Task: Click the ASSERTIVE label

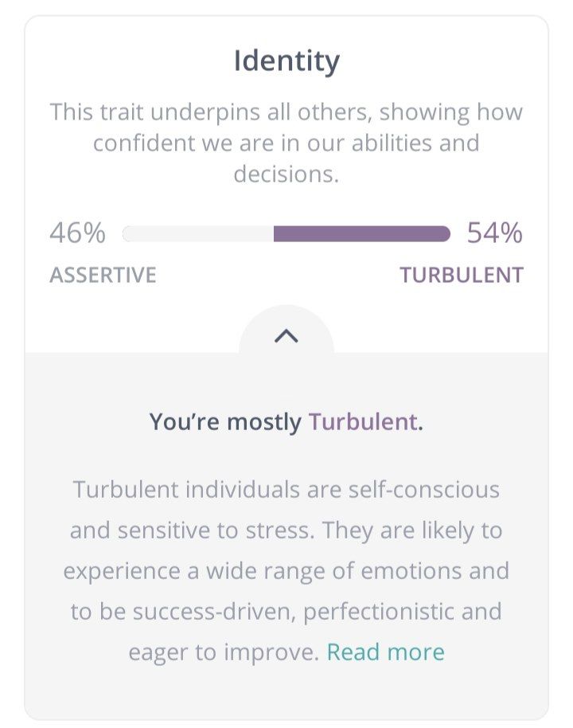Action: click(103, 275)
